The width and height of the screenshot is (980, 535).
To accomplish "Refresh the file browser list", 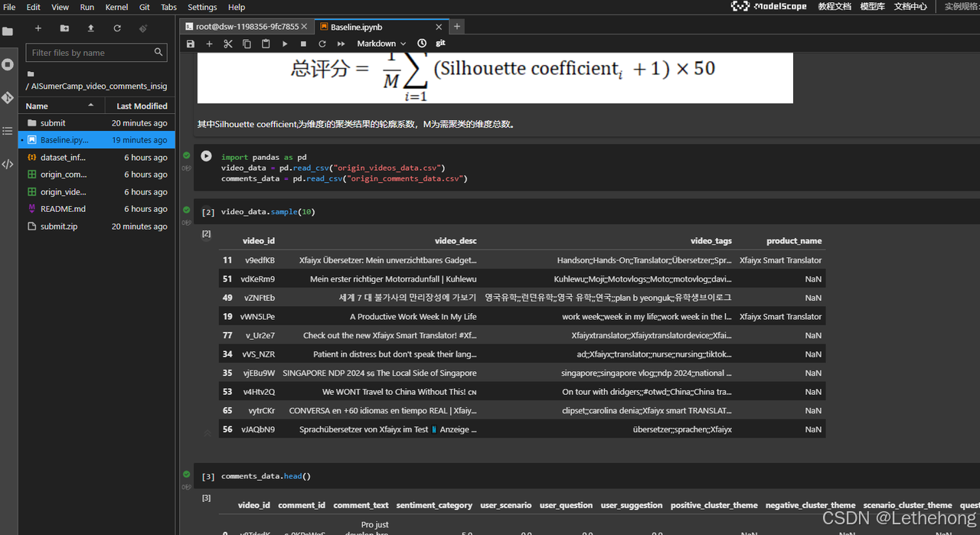I will [x=117, y=28].
